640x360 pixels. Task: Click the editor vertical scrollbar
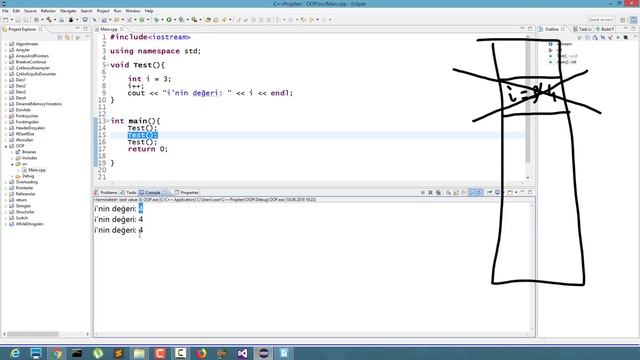tap(528, 102)
